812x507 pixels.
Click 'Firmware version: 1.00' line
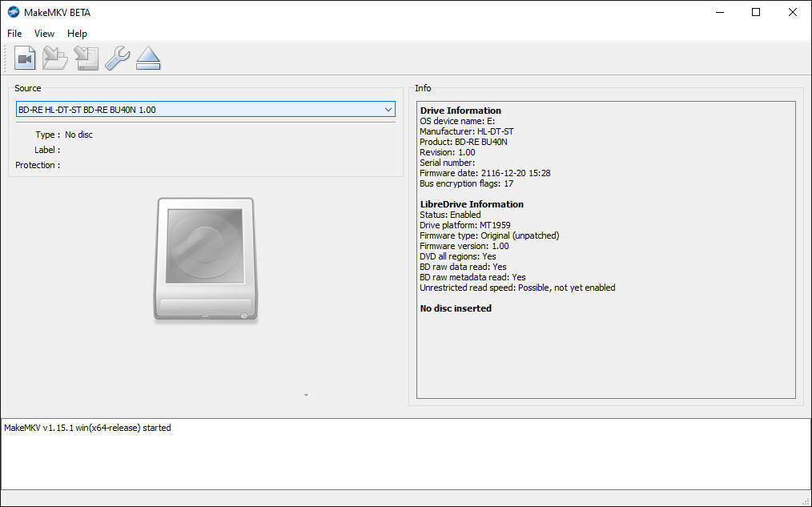[464, 246]
